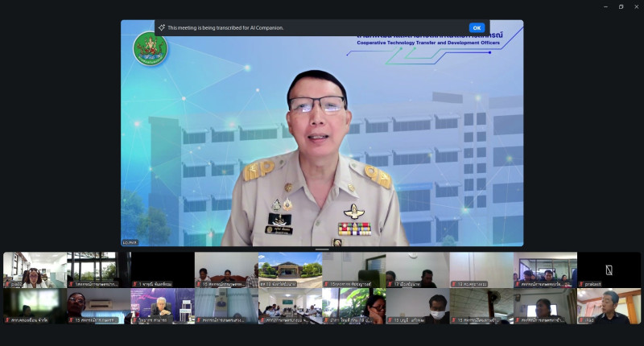Click the muted mic icon on the bottom-right tile
The height and width of the screenshot is (346, 644).
pos(581,319)
